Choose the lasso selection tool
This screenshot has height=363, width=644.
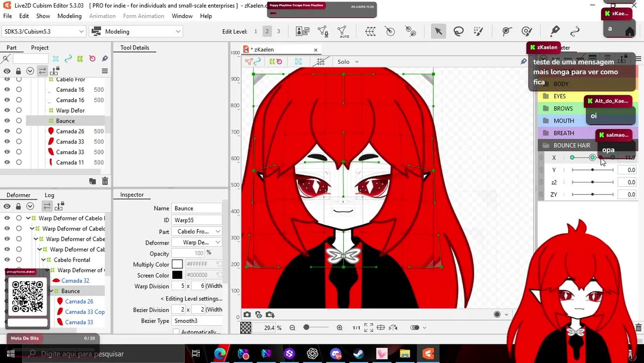coord(459,31)
